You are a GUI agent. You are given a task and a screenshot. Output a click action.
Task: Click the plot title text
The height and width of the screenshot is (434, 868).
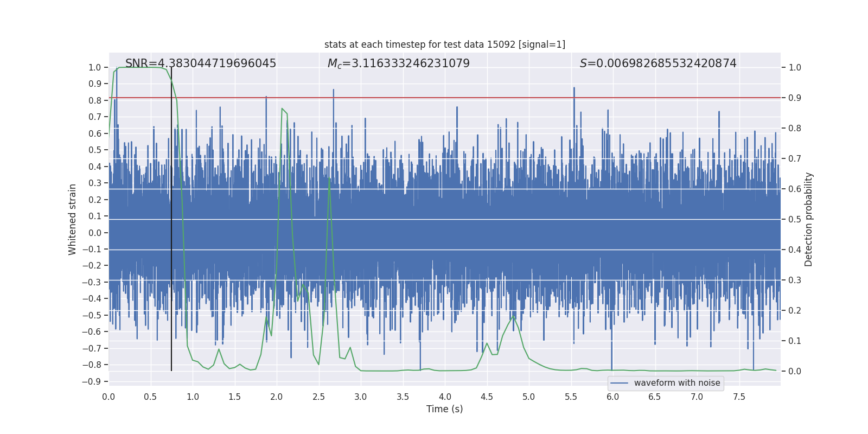[x=445, y=44]
